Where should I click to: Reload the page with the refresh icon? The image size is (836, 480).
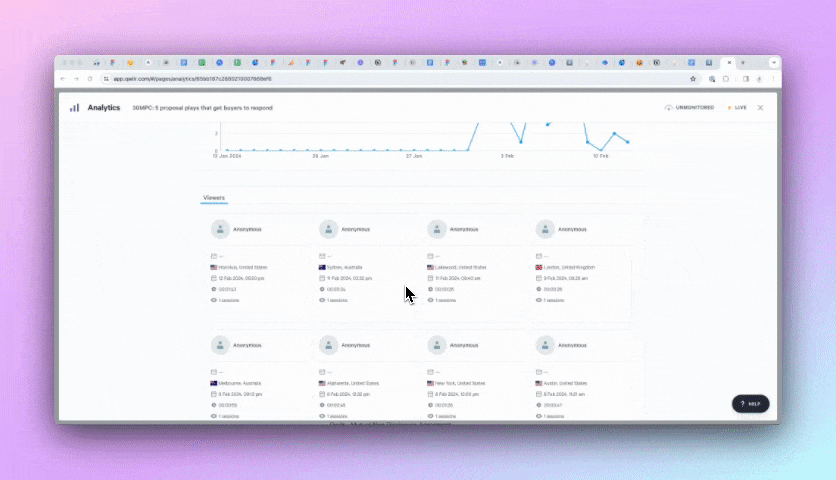90,79
